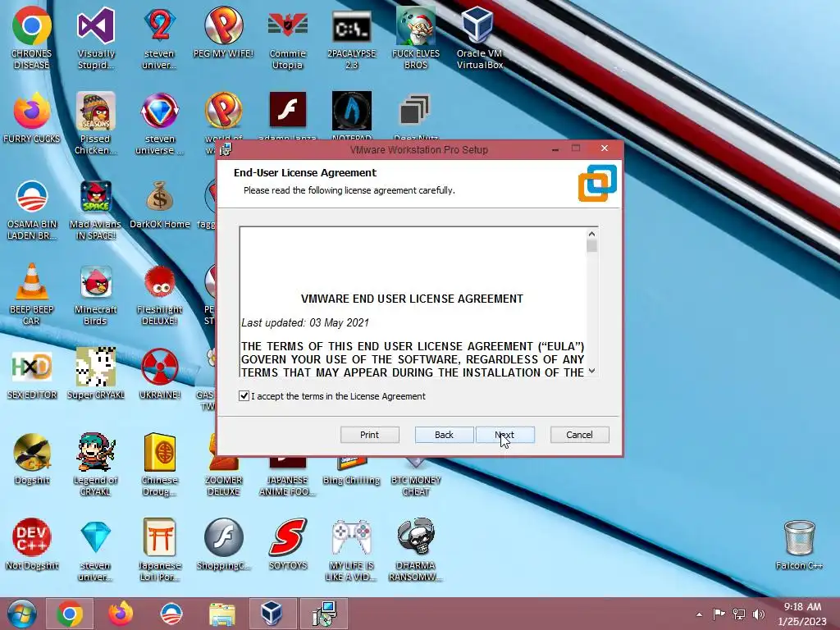Click the license scrollbar down arrow
The image size is (840, 630).
(x=591, y=371)
